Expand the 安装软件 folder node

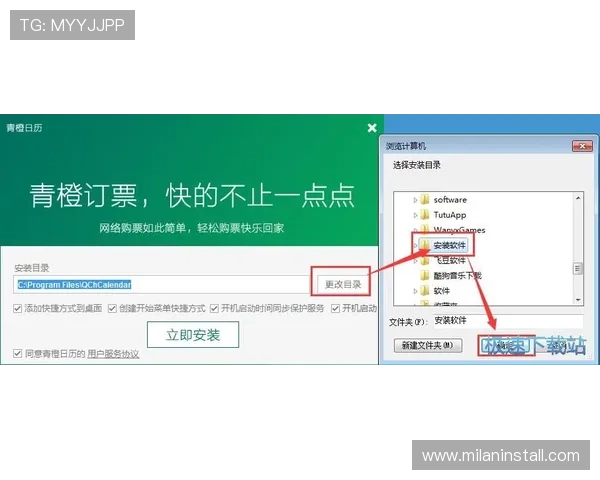pyautogui.click(x=415, y=245)
